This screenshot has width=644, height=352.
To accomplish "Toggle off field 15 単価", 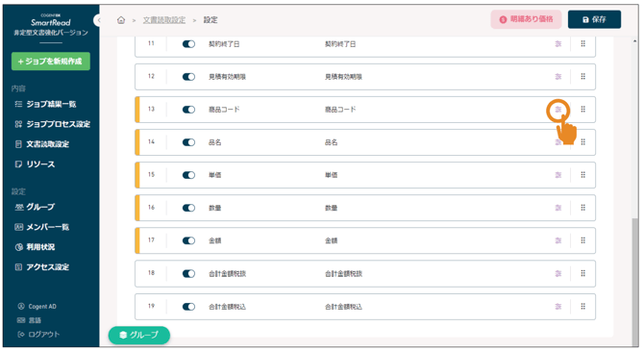I will tap(188, 175).
